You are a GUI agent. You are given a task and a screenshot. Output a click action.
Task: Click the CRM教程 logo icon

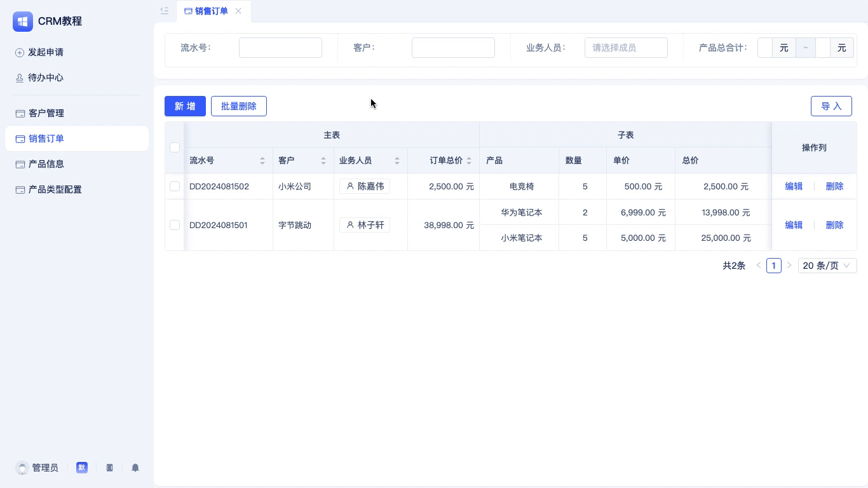[23, 22]
